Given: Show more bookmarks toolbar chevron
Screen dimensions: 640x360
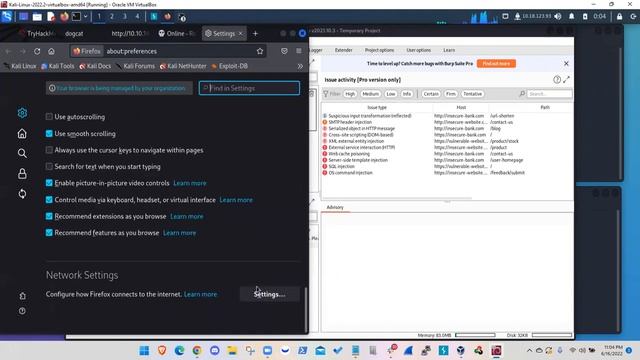Looking at the screenshot, I should point(300,66).
